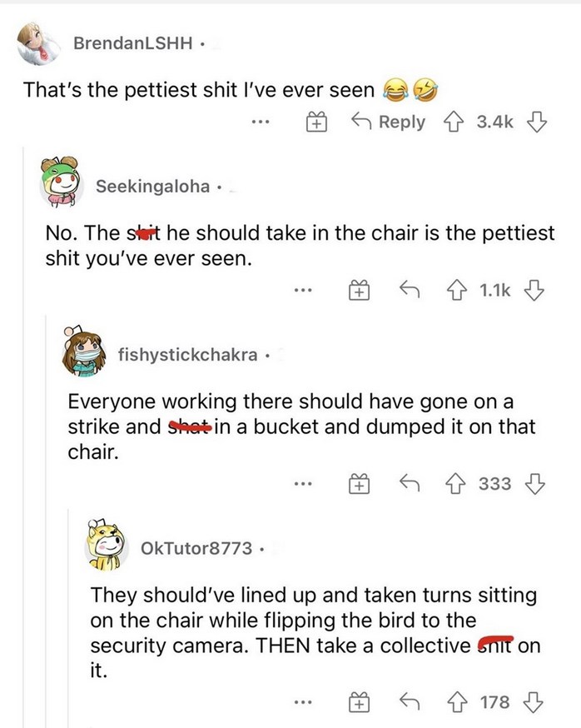Downvote BrendanLSHH's comment
The image size is (581, 728).
coord(536,122)
